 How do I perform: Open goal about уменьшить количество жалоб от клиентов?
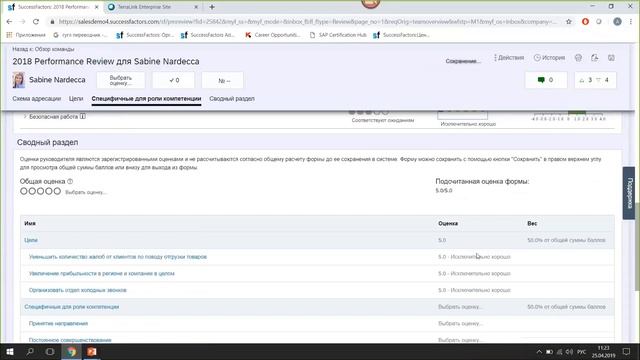(118, 257)
